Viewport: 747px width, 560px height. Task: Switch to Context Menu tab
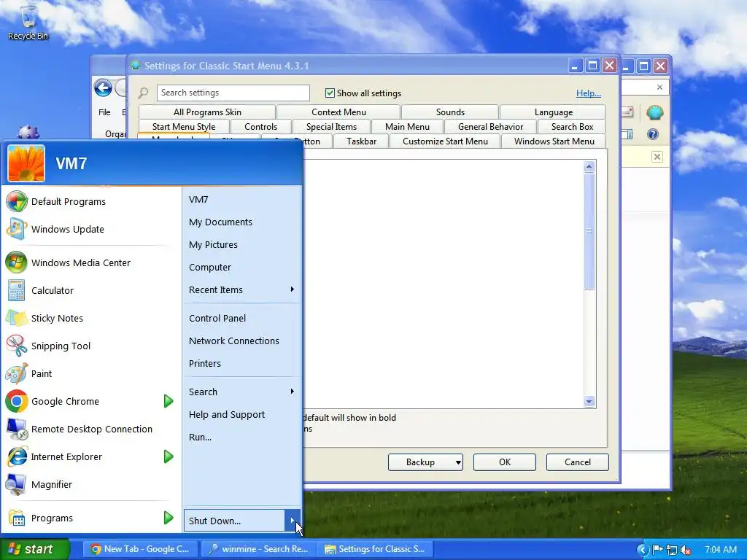coord(338,112)
